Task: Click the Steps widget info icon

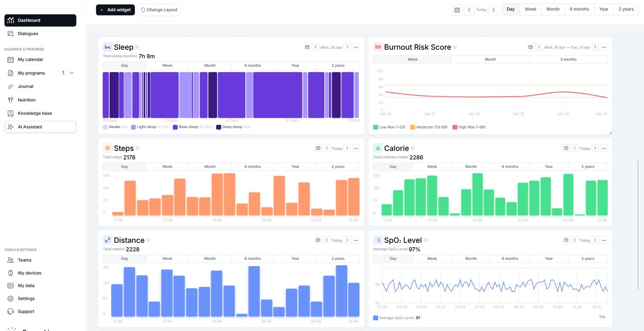Action: click(x=137, y=148)
